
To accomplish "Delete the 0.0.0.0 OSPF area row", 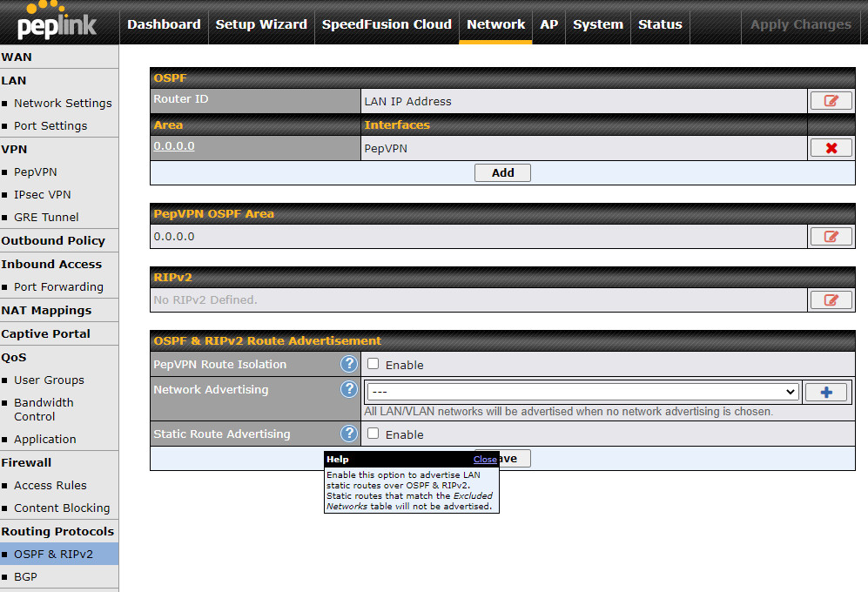I will pos(831,148).
